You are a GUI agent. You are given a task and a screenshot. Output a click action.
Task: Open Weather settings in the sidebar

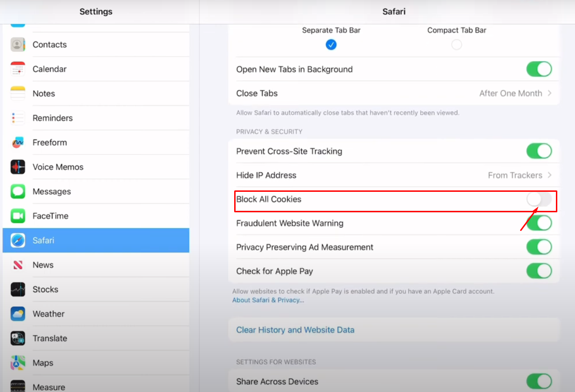coord(96,314)
